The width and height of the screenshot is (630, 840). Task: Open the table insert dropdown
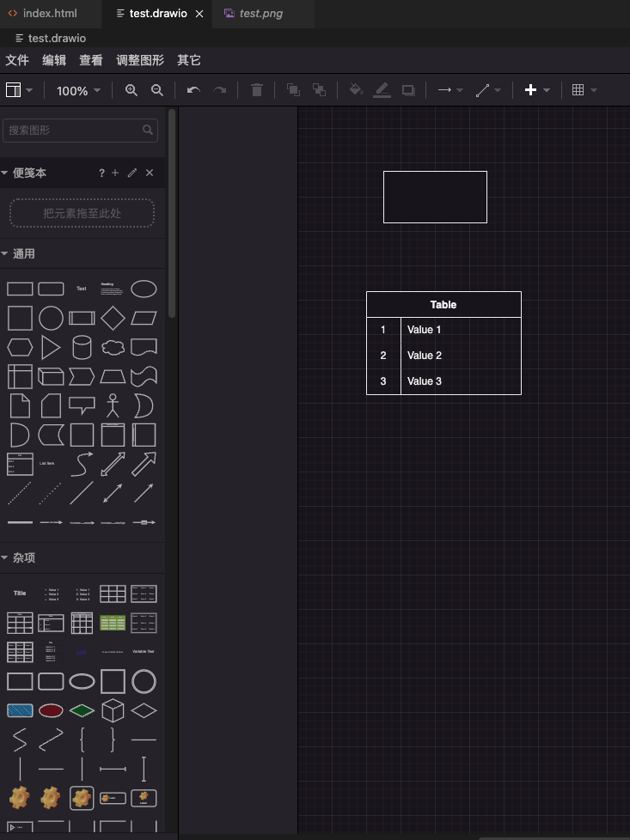click(584, 90)
